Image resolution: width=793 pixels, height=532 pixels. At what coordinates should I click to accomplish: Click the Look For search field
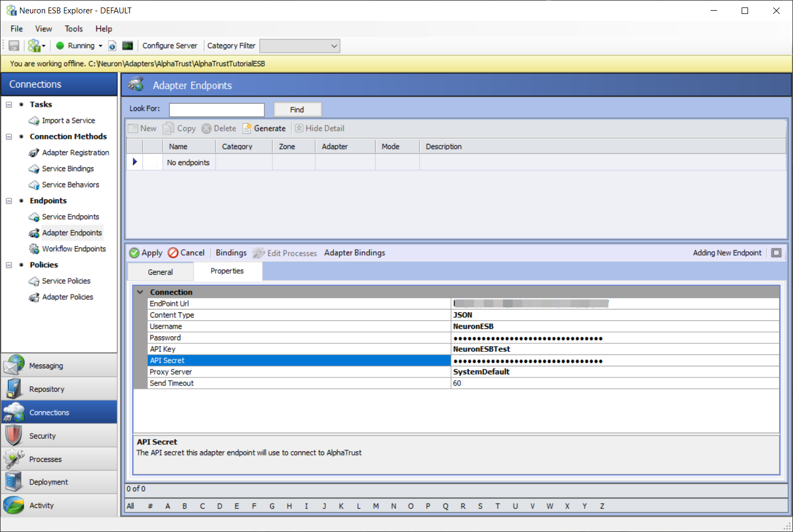pyautogui.click(x=217, y=110)
